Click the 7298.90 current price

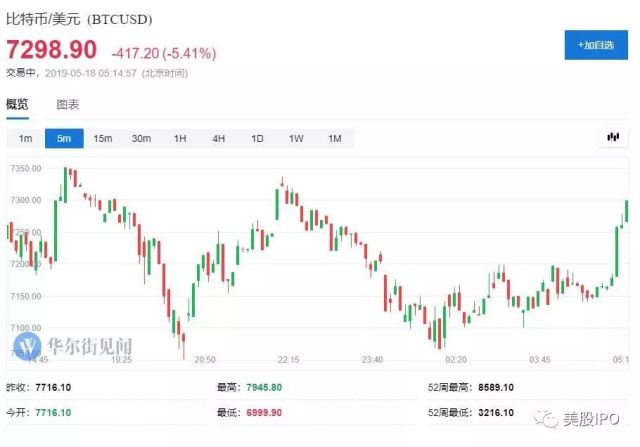pyautogui.click(x=52, y=50)
